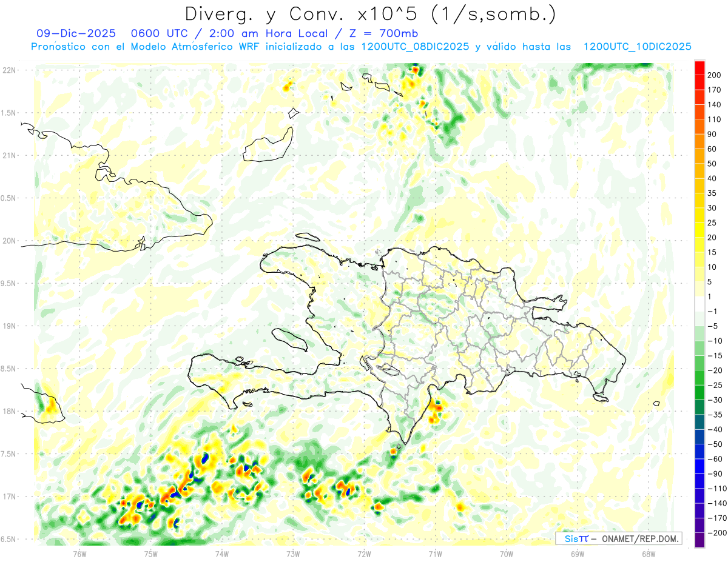Screen dimensions: 728x562
Task: Click the positive '170' color scale label
Action: click(715, 90)
